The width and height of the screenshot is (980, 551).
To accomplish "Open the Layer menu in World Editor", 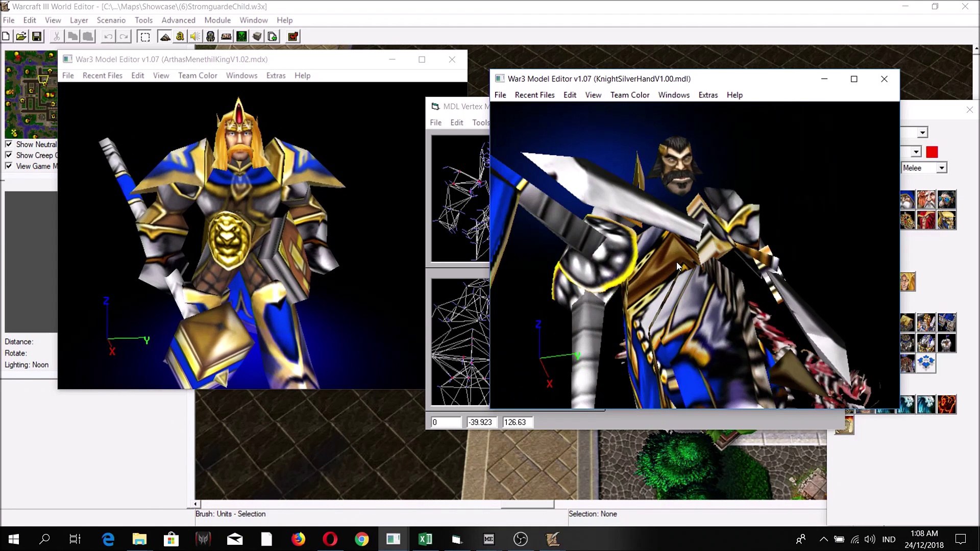I will 79,20.
